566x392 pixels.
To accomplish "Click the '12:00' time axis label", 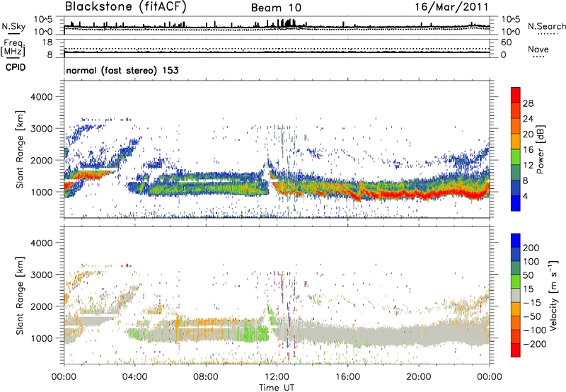I will click(x=277, y=377).
